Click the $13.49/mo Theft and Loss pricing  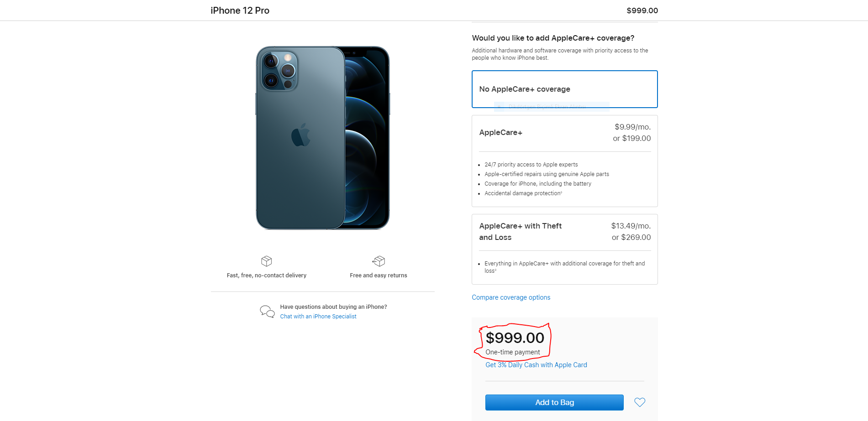tap(631, 226)
